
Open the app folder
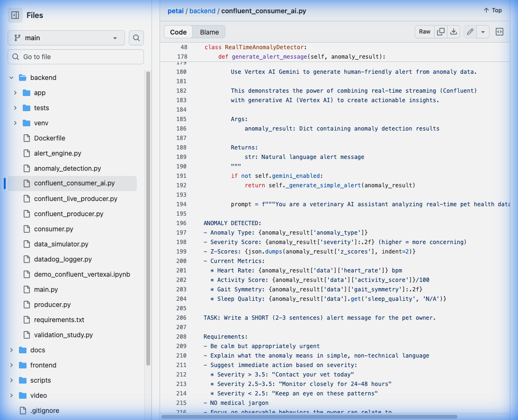pyautogui.click(x=40, y=93)
